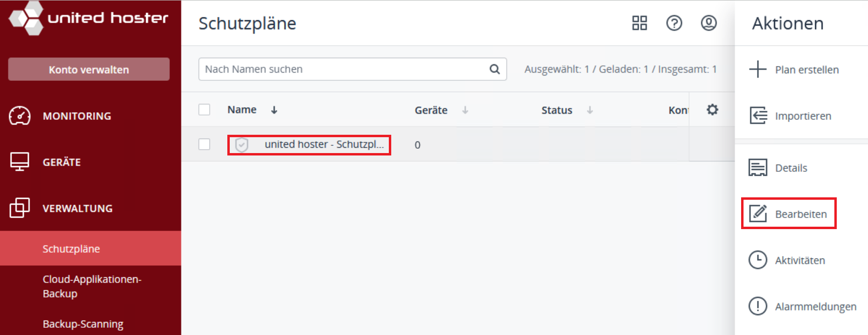Image resolution: width=868 pixels, height=335 pixels.
Task: Sort by Geräte column arrow
Action: tap(465, 110)
